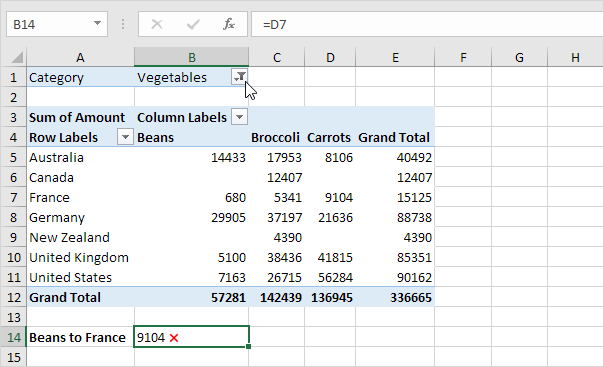Click the Grand Total value 336665
Viewport: 604px width, 367px height.
[395, 297]
